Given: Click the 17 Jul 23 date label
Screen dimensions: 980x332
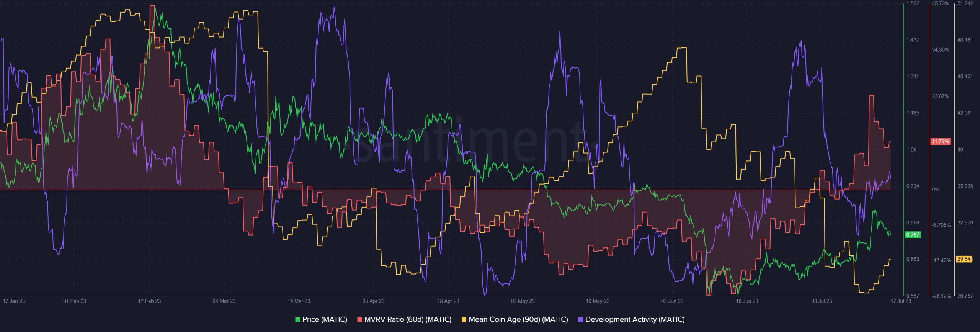Looking at the screenshot, I should tap(901, 301).
